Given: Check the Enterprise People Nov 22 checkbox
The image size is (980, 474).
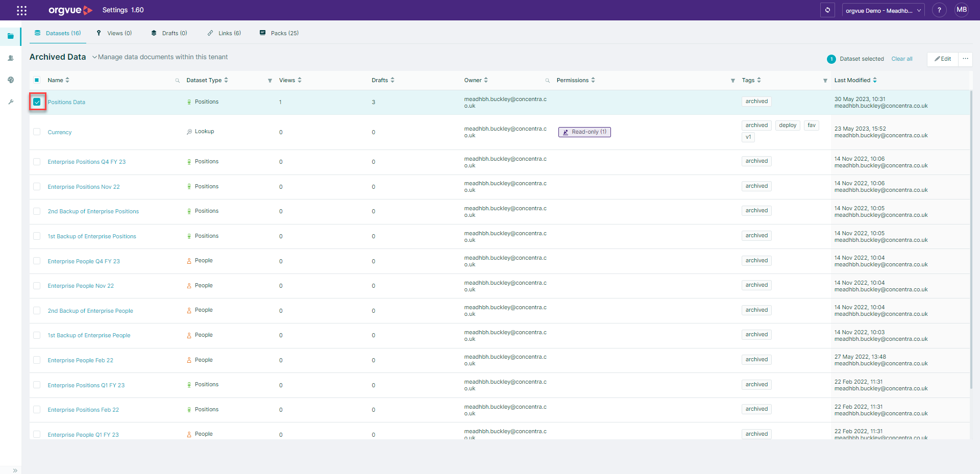Looking at the screenshot, I should click(37, 286).
